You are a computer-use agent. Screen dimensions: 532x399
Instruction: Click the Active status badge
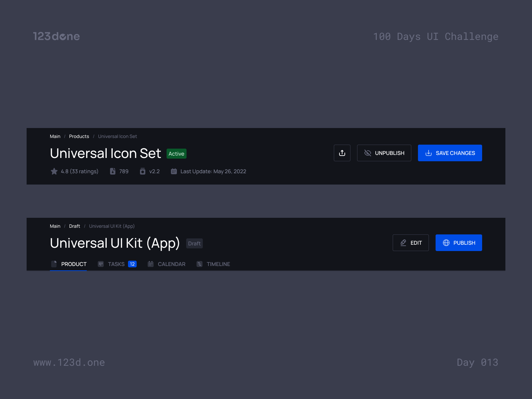click(x=176, y=154)
